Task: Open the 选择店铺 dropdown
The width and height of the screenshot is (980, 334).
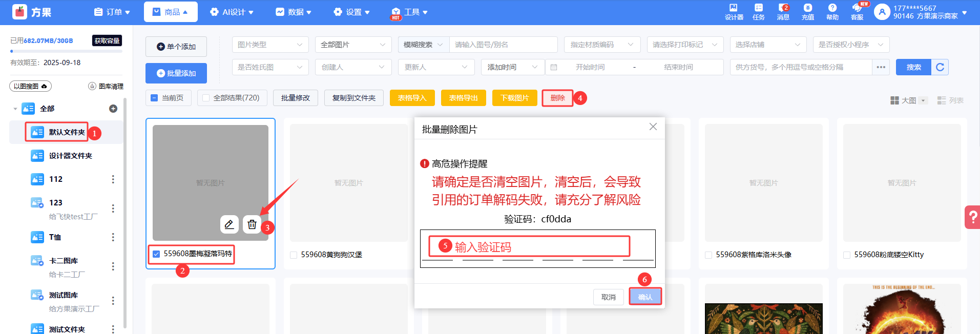Action: point(768,45)
